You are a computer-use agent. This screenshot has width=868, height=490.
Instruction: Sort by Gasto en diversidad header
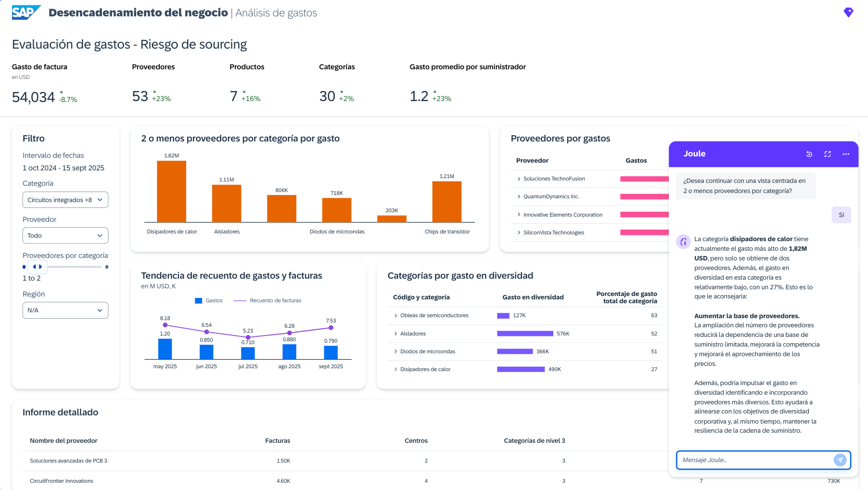coord(533,297)
